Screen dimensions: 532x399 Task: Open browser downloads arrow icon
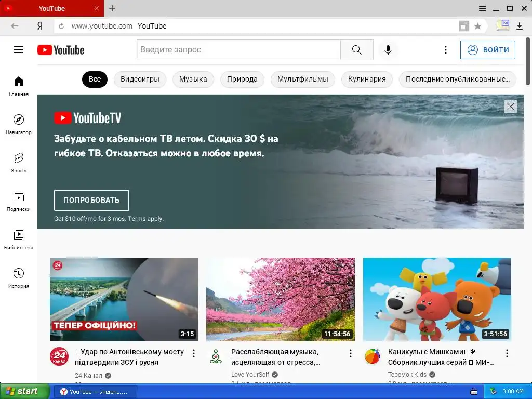(x=519, y=26)
